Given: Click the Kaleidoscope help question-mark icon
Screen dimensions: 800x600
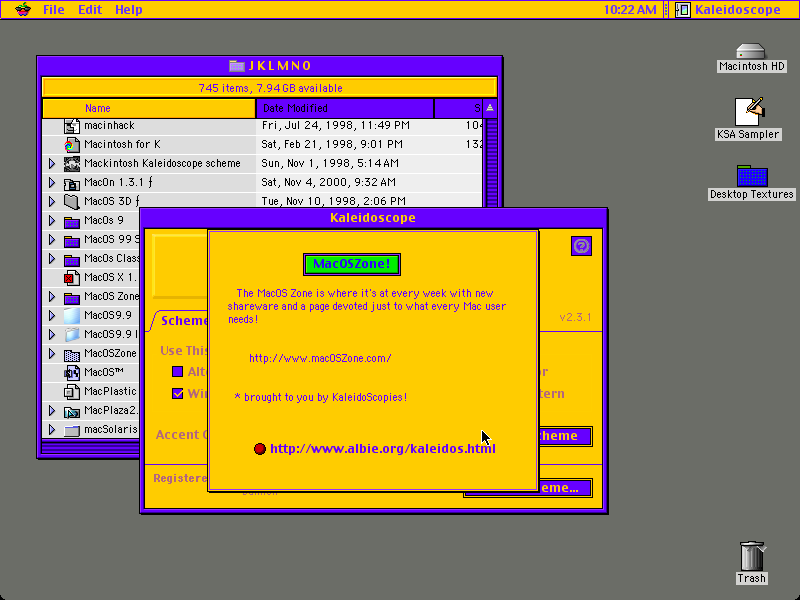Looking at the screenshot, I should 581,246.
